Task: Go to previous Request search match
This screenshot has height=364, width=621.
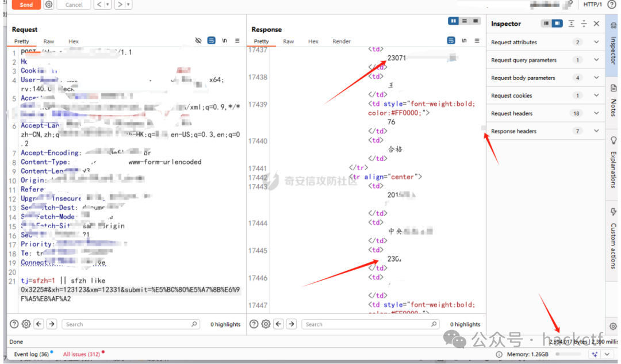Action: tap(39, 324)
